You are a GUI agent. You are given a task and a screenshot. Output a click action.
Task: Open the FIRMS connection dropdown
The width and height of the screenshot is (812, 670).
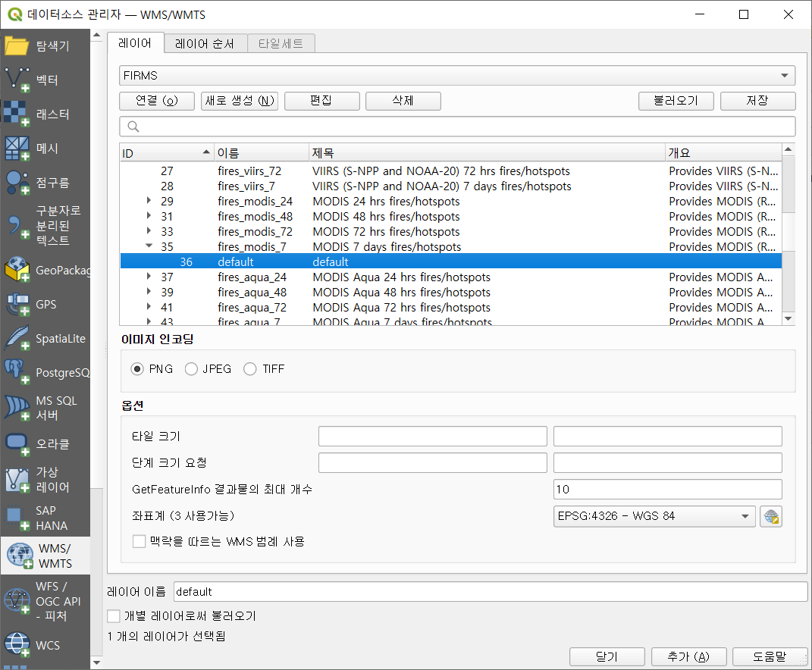pos(456,76)
